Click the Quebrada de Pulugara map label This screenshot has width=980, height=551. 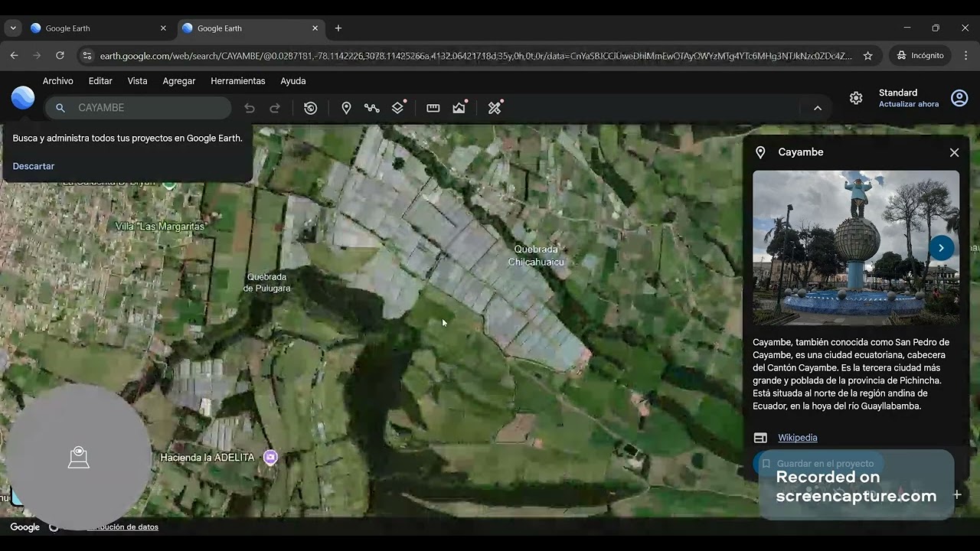tap(266, 282)
